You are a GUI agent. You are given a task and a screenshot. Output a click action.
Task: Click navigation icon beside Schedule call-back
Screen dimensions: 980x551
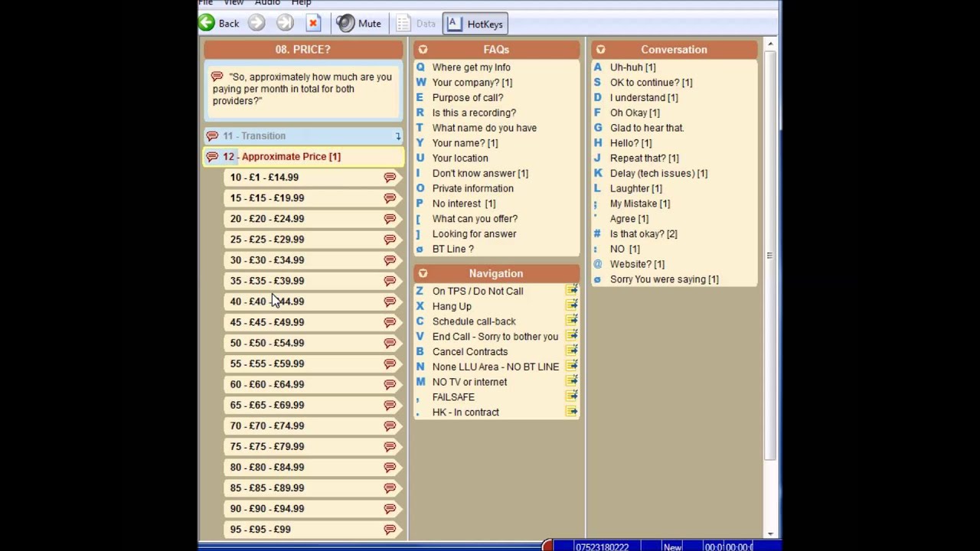point(572,321)
